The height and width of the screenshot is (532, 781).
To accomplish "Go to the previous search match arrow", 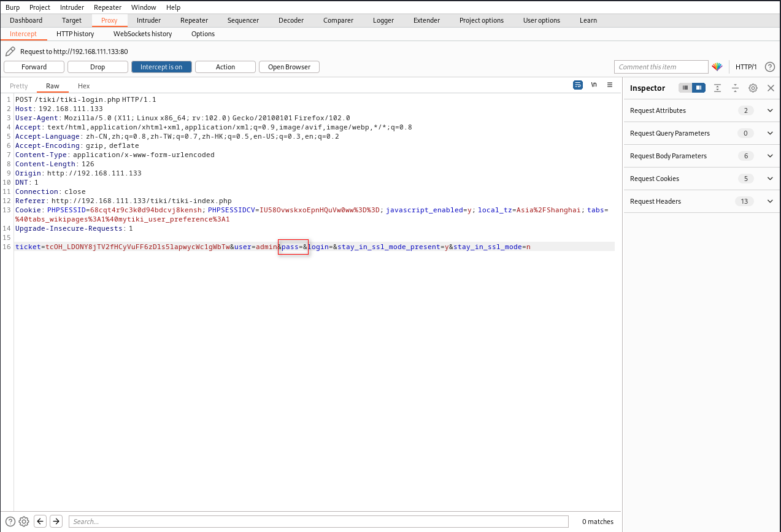I will 40,522.
